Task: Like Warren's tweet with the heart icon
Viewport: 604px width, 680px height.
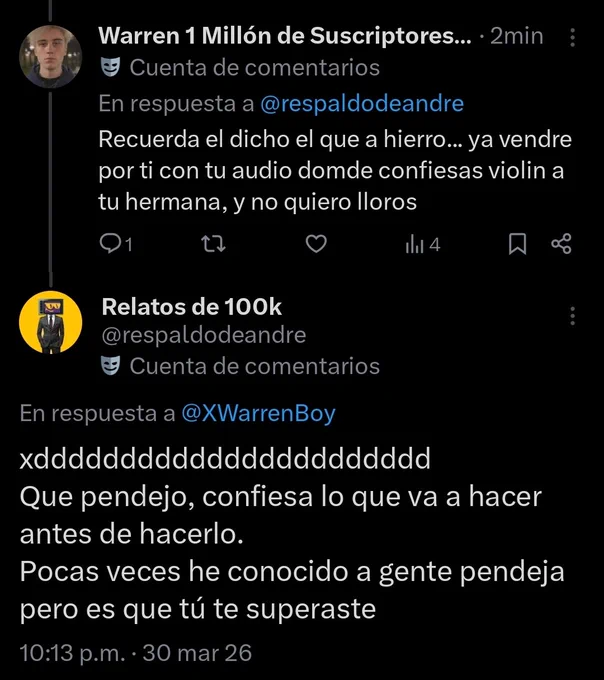Action: tap(316, 244)
